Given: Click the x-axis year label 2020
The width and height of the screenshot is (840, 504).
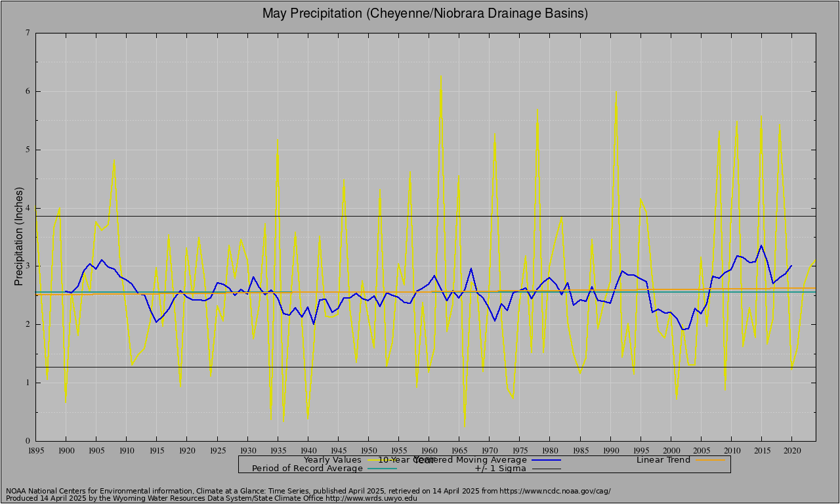Looking at the screenshot, I should (x=791, y=450).
